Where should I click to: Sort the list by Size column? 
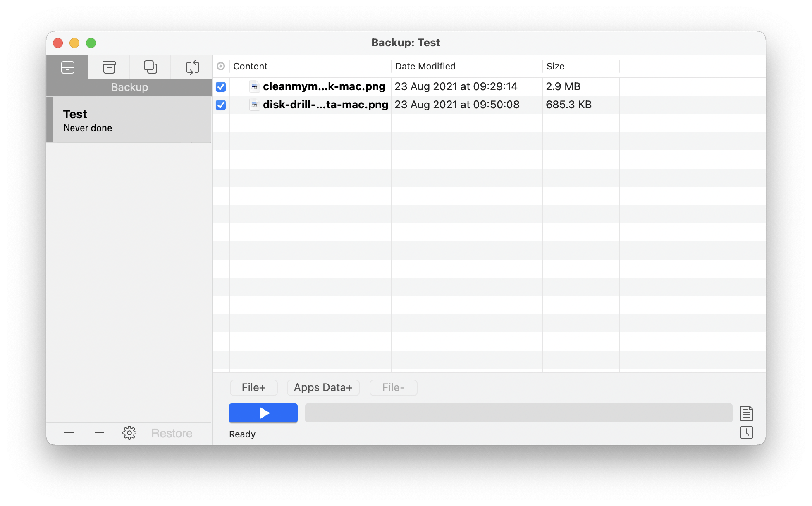pos(555,66)
